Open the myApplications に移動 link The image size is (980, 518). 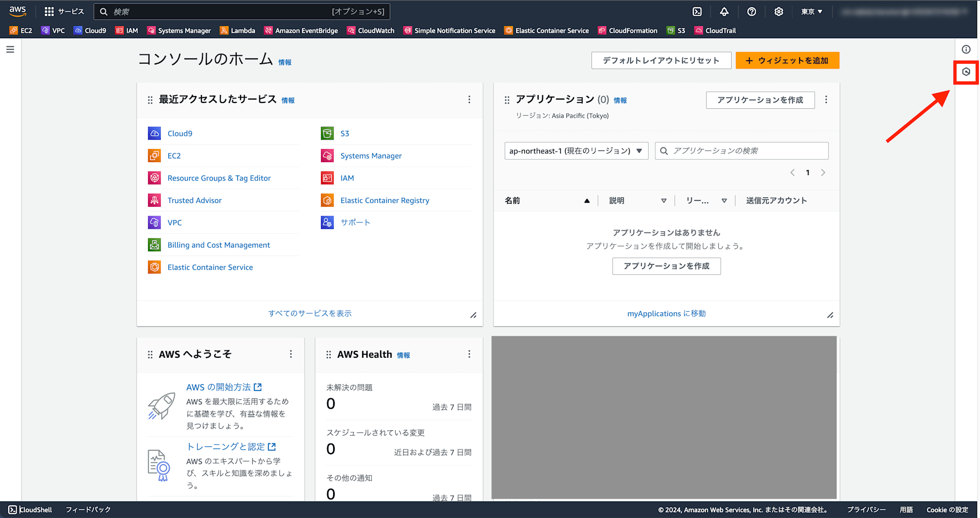(666, 314)
